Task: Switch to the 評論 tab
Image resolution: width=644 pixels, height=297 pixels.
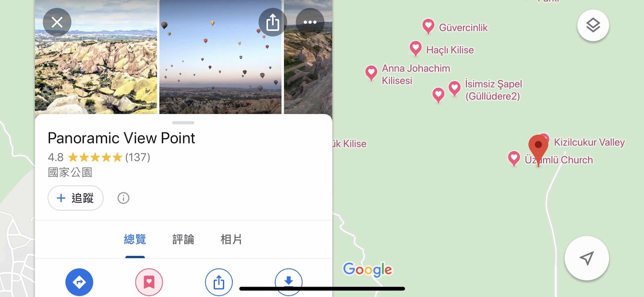Action: (x=183, y=240)
